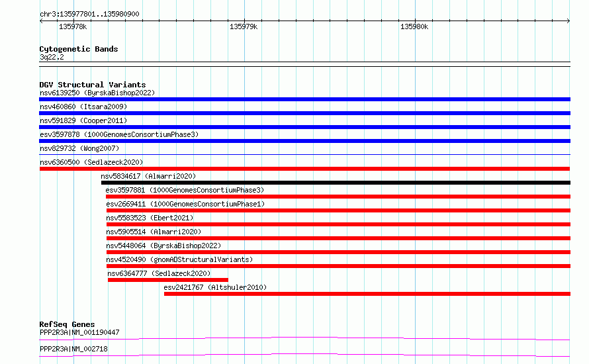Select blue bar below nsv591829 (Cooper2011)
Image resolution: width=589 pixels, height=364 pixels.
point(304,127)
